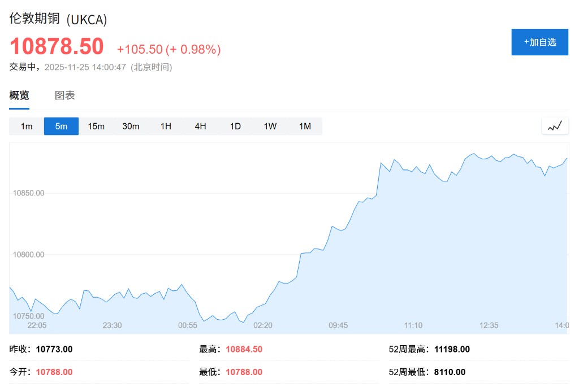Click the line chart type icon
This screenshot has height=392, width=579.
click(555, 126)
